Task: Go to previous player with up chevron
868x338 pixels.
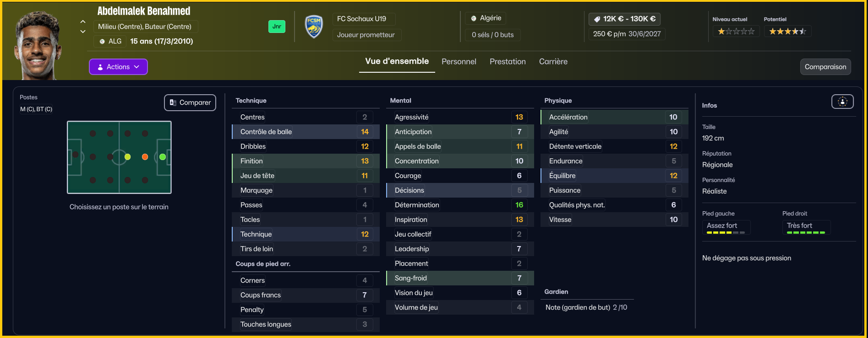Action: point(83,21)
